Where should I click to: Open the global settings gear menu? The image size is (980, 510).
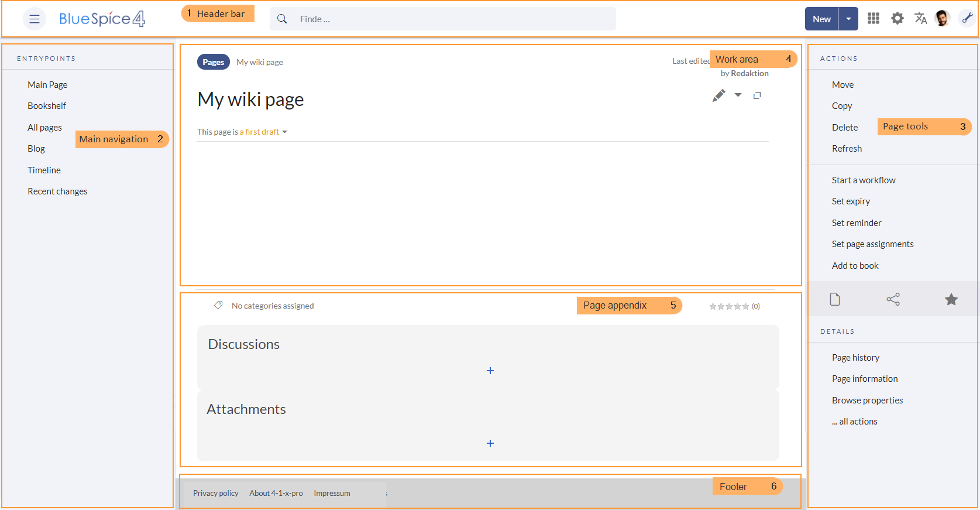point(898,19)
